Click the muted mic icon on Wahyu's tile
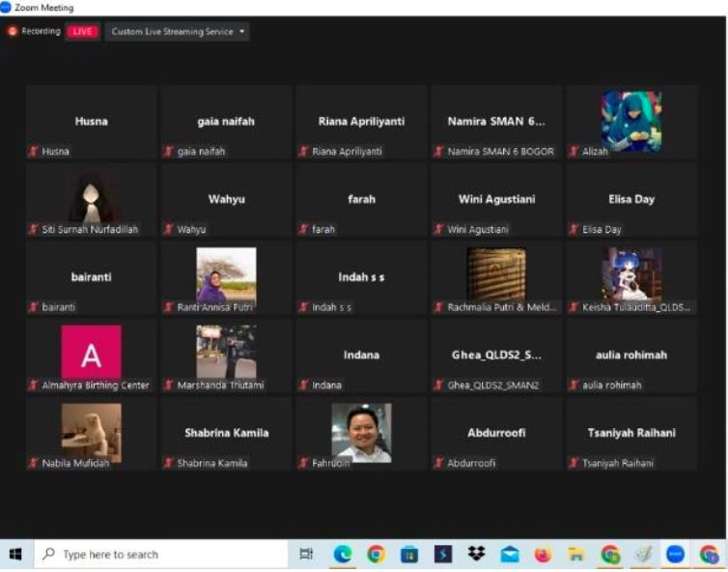728x572 pixels. click(169, 230)
